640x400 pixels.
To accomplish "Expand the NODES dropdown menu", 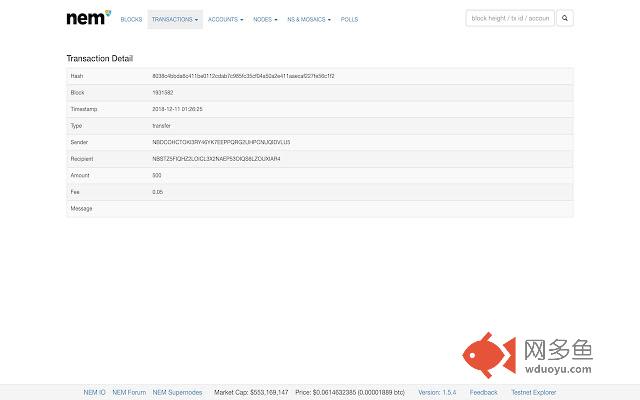I will (x=265, y=19).
